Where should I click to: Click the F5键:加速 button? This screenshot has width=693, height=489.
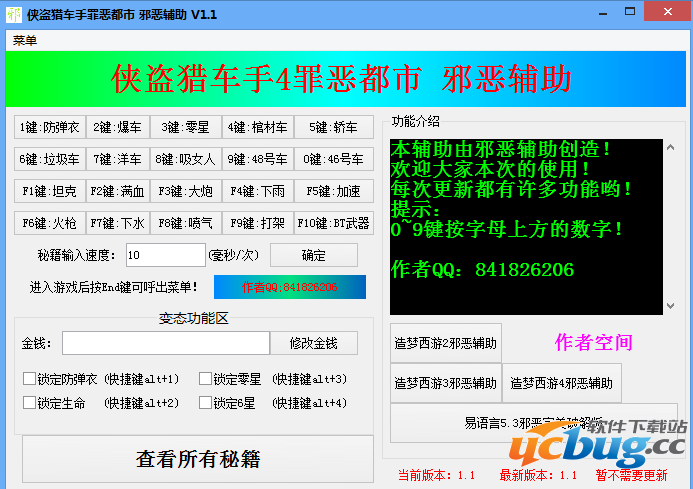click(334, 191)
